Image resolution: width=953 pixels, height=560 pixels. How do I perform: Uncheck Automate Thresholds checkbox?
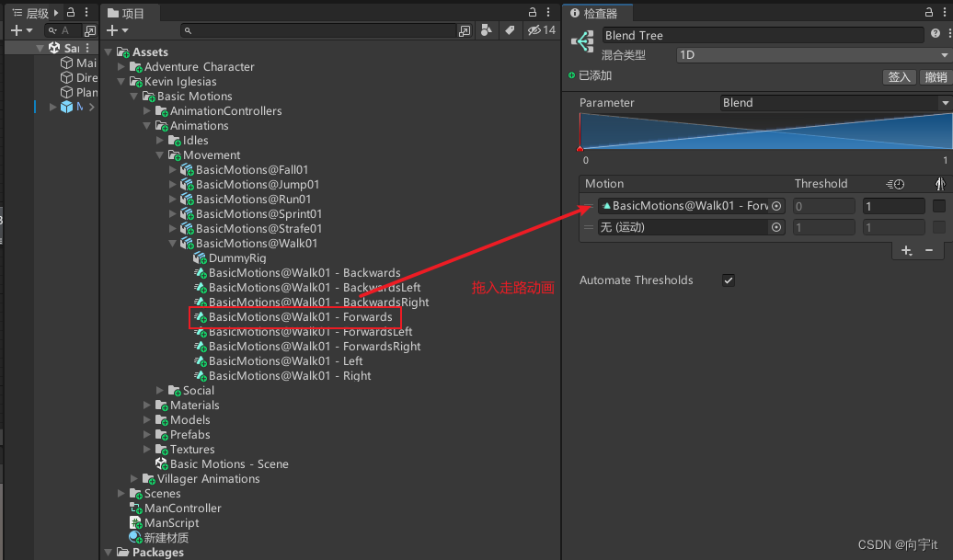click(729, 280)
